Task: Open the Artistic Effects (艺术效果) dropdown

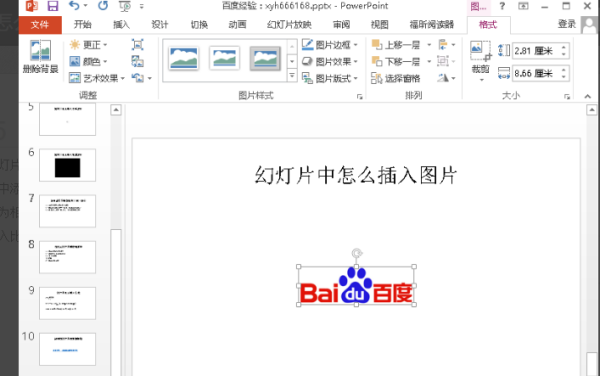Action: [x=97, y=78]
